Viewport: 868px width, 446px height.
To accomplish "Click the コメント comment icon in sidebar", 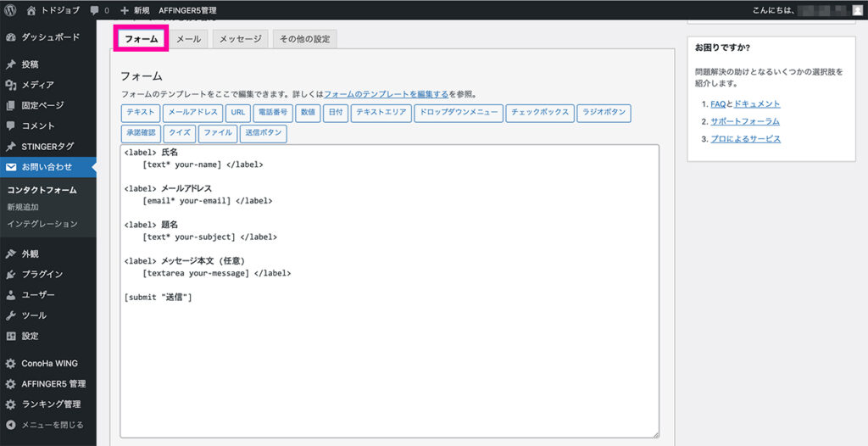I will click(10, 125).
